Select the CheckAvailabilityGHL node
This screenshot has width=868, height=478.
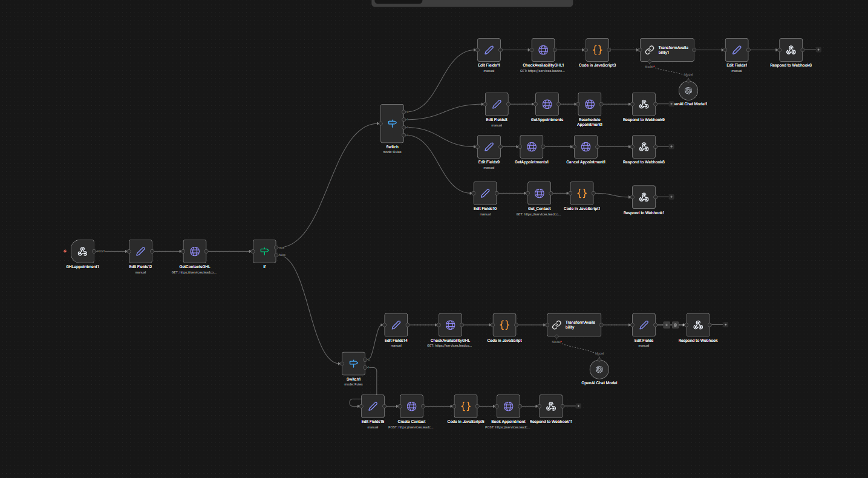450,325
